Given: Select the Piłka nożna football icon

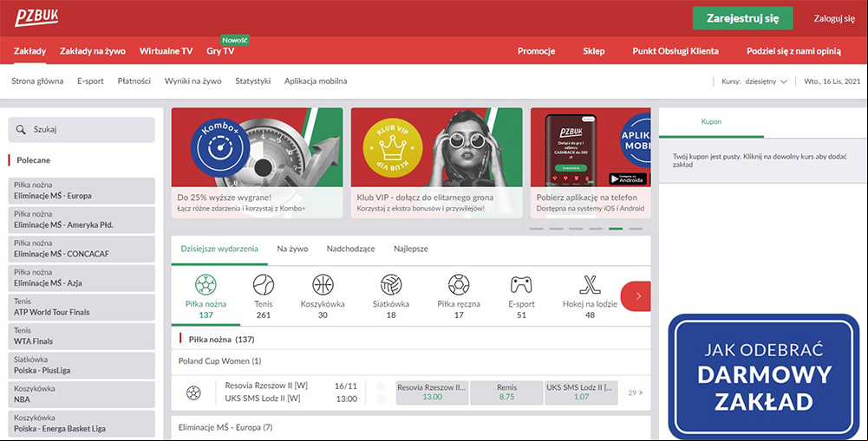Looking at the screenshot, I should point(206,285).
